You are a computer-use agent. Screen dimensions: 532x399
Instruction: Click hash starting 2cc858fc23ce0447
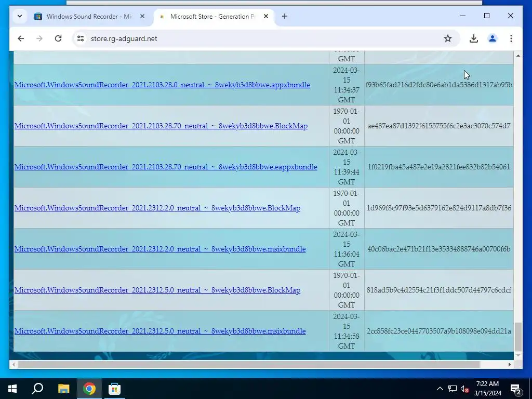(x=438, y=331)
